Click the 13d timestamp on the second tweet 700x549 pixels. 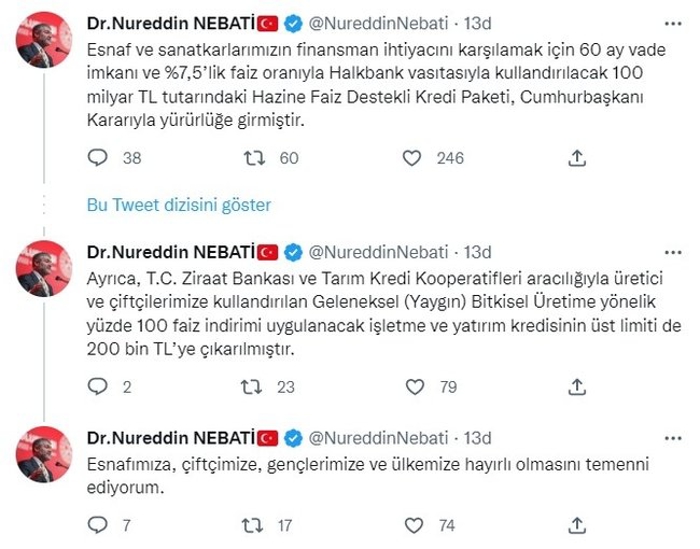pos(477,252)
